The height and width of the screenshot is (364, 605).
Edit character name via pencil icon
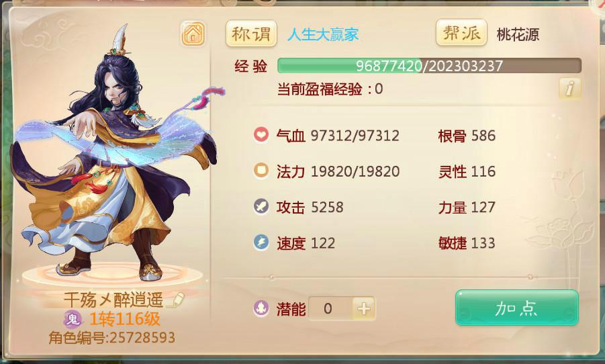point(177,299)
